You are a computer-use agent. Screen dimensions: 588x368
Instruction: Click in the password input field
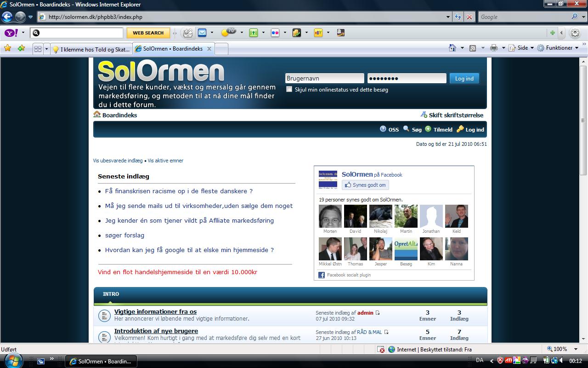[x=407, y=79]
